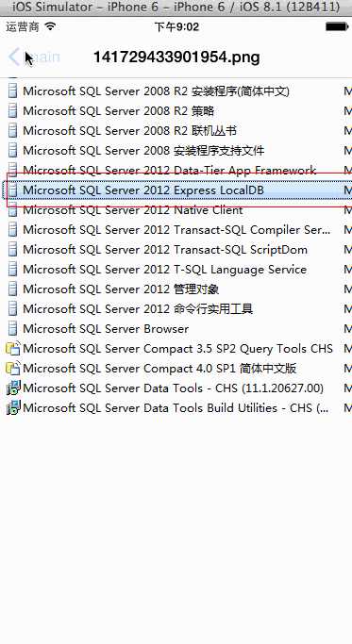
Task: Click the 运营商 carrier label
Action: [x=23, y=26]
